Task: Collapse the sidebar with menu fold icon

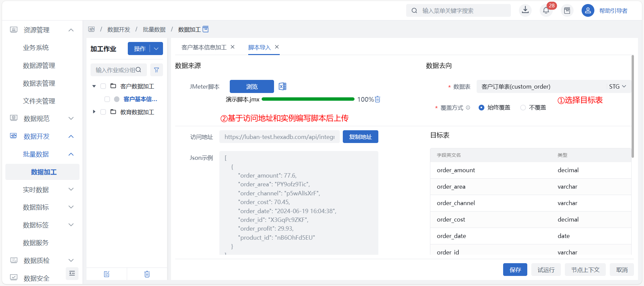Action: (72, 273)
